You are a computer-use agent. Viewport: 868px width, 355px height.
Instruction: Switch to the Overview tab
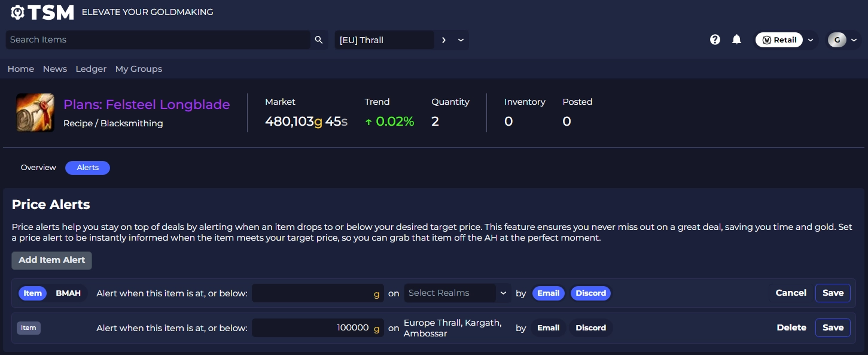point(38,168)
